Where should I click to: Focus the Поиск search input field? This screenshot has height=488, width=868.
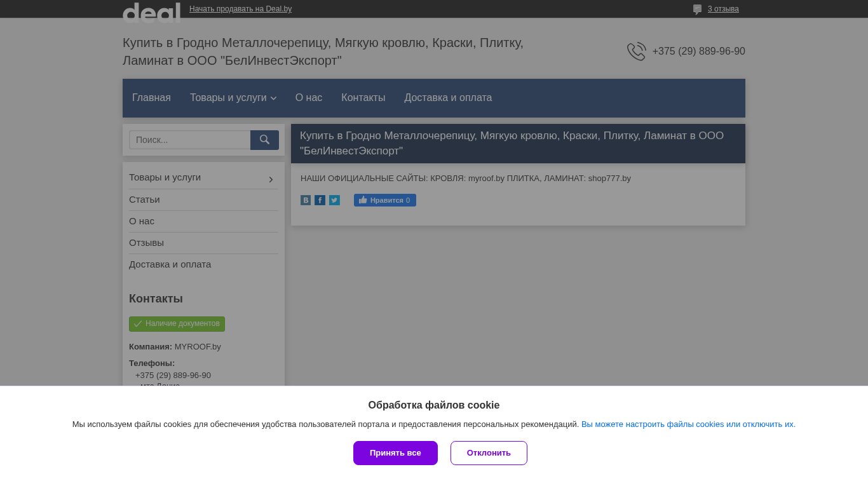(189, 140)
